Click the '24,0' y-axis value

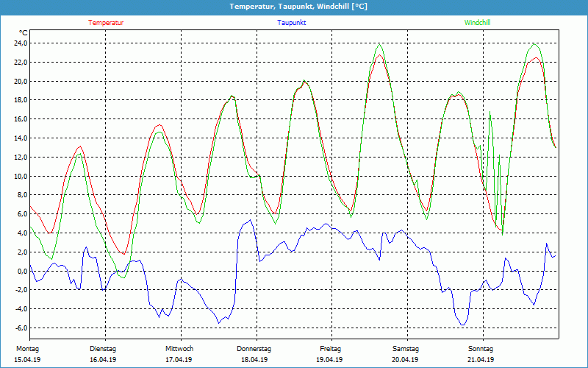(21, 43)
